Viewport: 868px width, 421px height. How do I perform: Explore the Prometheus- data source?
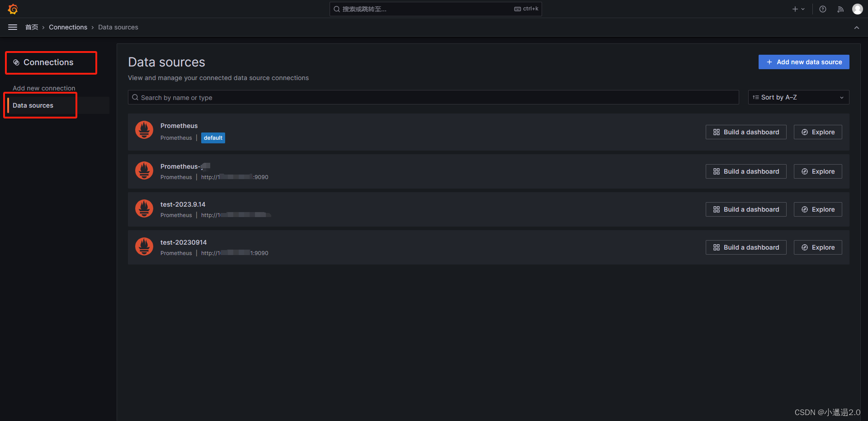(818, 171)
